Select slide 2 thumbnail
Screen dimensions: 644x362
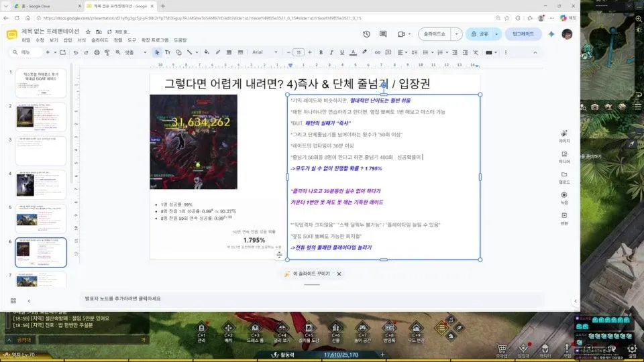[x=41, y=117]
